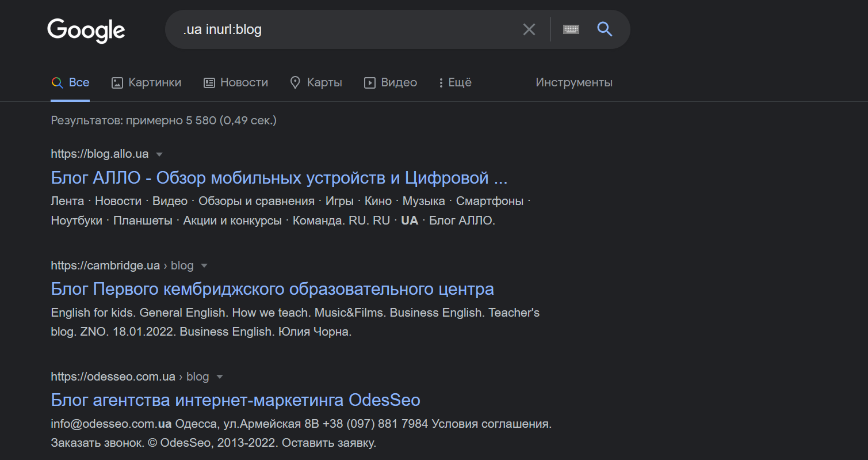This screenshot has width=868, height=460.
Task: Open the Видео tab
Action: (391, 82)
